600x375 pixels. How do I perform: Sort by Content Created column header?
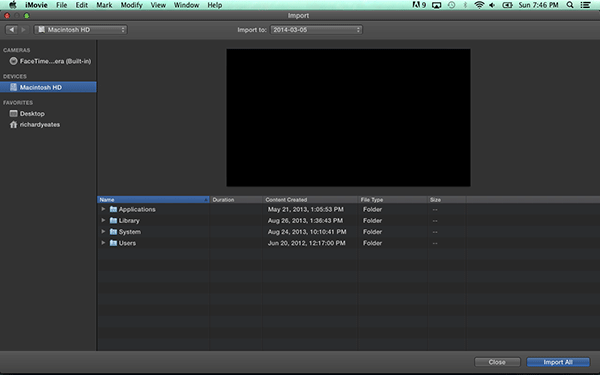310,200
